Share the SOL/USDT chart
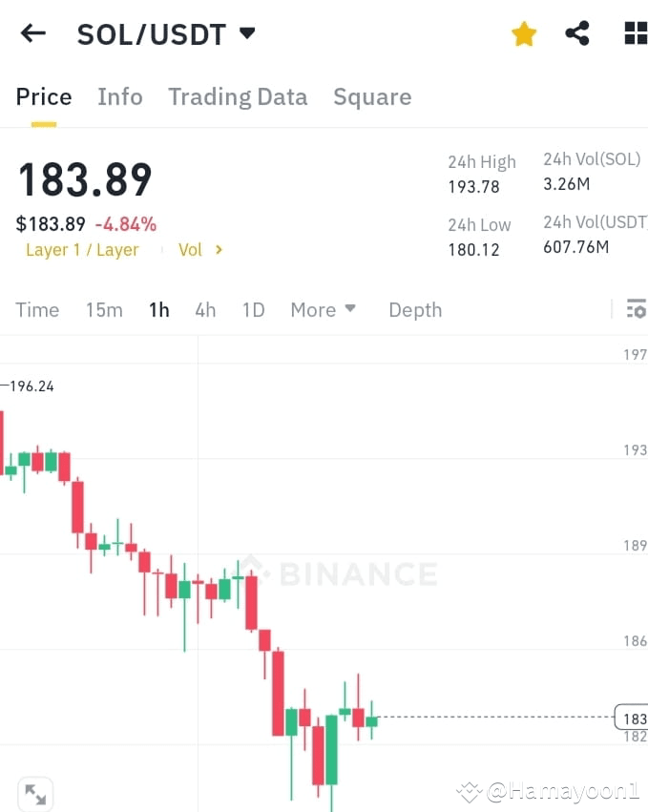 (x=577, y=32)
